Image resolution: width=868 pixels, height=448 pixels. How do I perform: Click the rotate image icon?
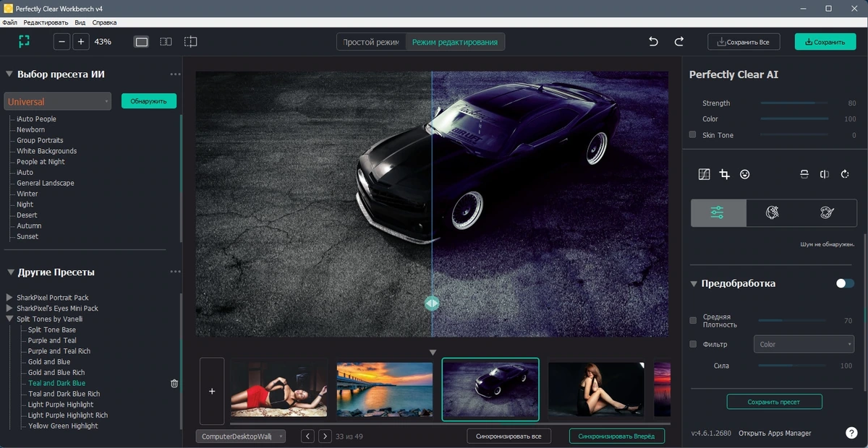click(x=845, y=174)
